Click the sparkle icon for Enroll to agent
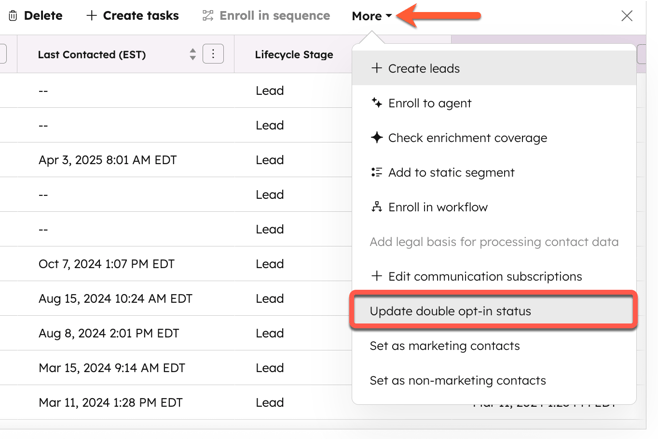 [377, 103]
